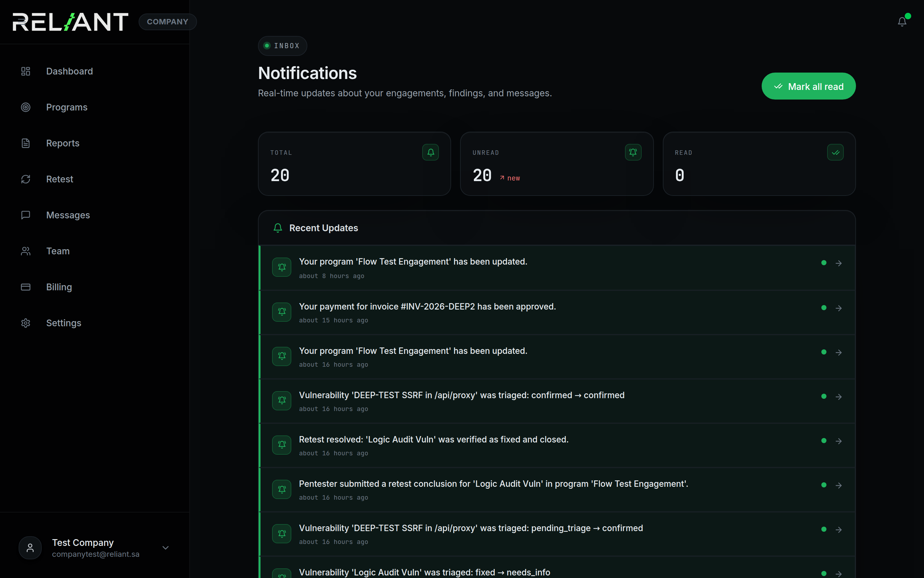The width and height of the screenshot is (924, 578).
Task: Click arrow on the 8 hours ago notification
Action: (x=838, y=263)
